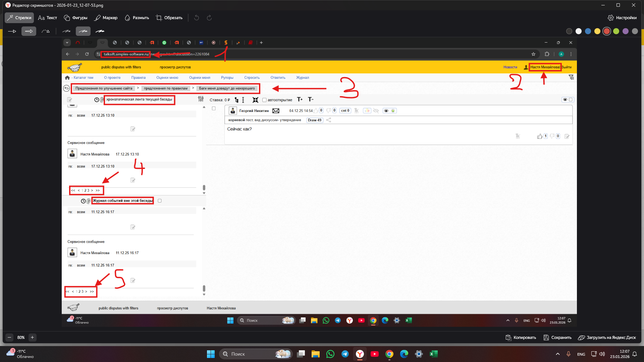This screenshot has height=362, width=644.
Task: Pick the Blur (Размыть) tool
Action: click(x=137, y=18)
